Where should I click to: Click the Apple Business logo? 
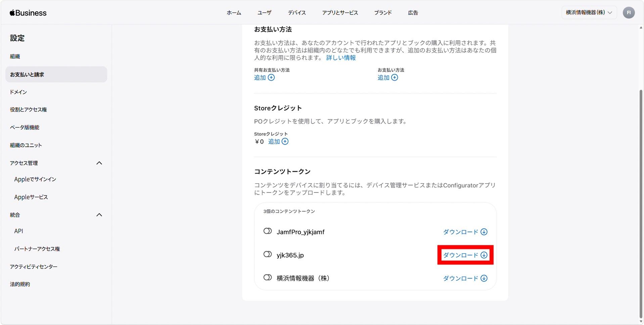(x=28, y=13)
